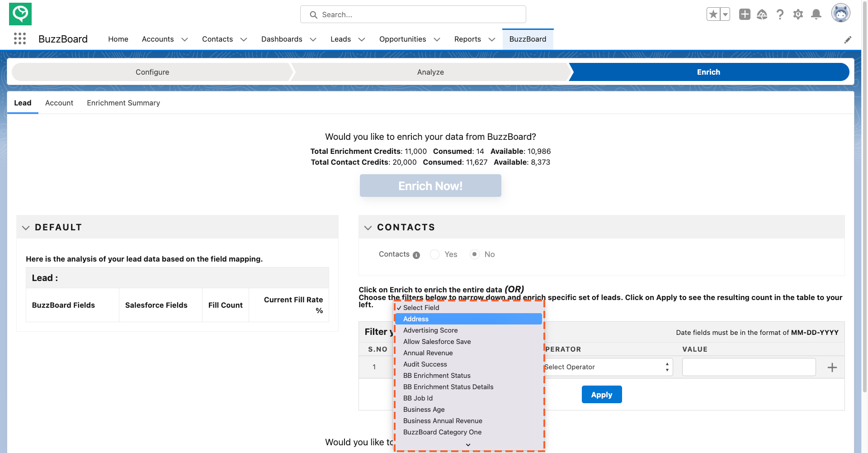Viewport: 868px width, 453px height.
Task: Expand the Leads nav dropdown chevron
Action: point(362,39)
